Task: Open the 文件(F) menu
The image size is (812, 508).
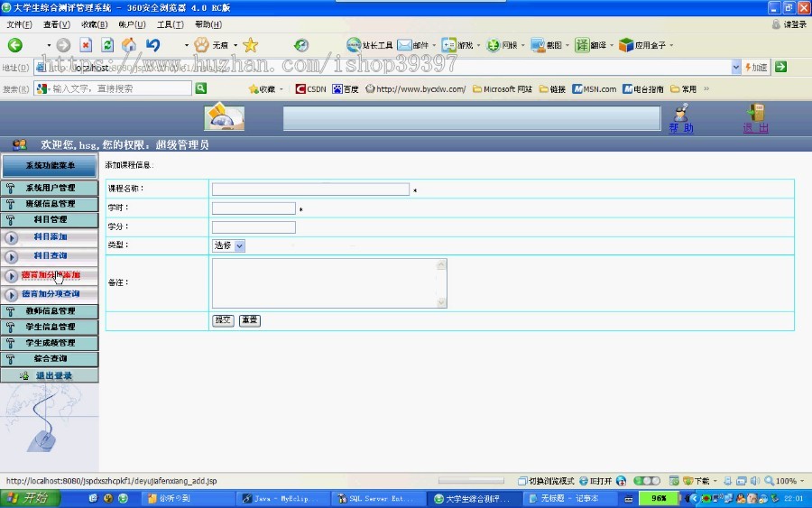Action: (x=19, y=24)
